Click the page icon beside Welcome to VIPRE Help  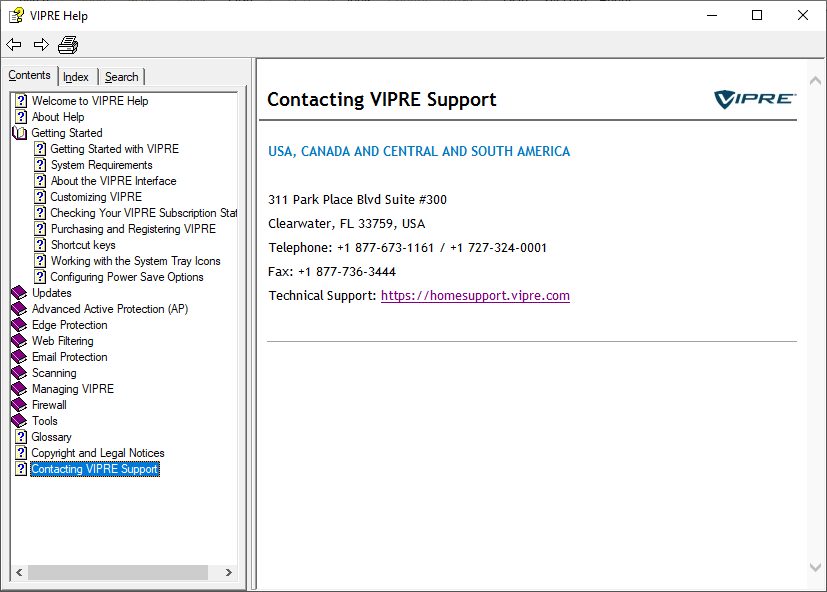(21, 101)
